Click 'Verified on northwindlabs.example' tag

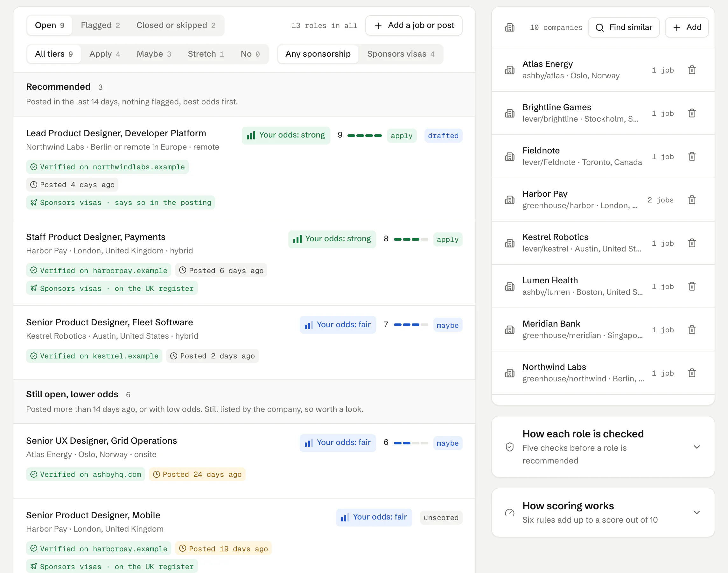(107, 167)
